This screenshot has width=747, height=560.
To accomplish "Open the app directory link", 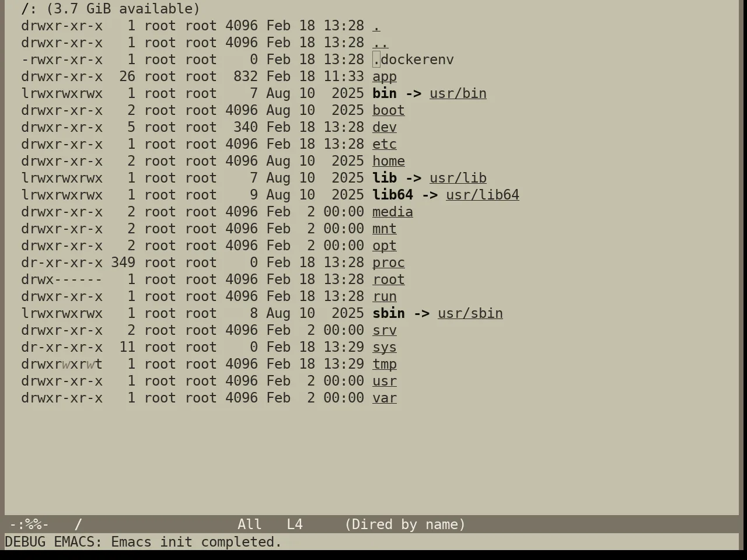I will point(385,76).
